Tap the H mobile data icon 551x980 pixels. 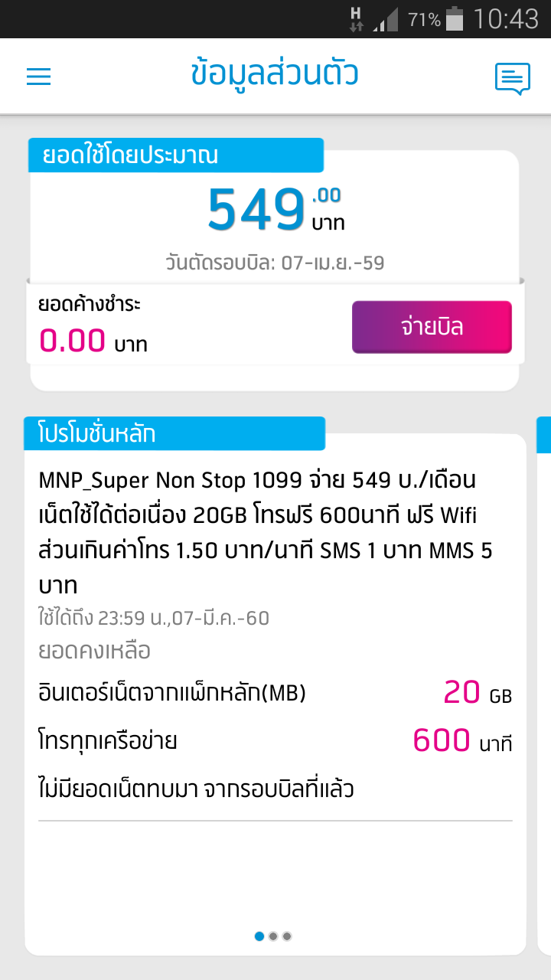[356, 19]
